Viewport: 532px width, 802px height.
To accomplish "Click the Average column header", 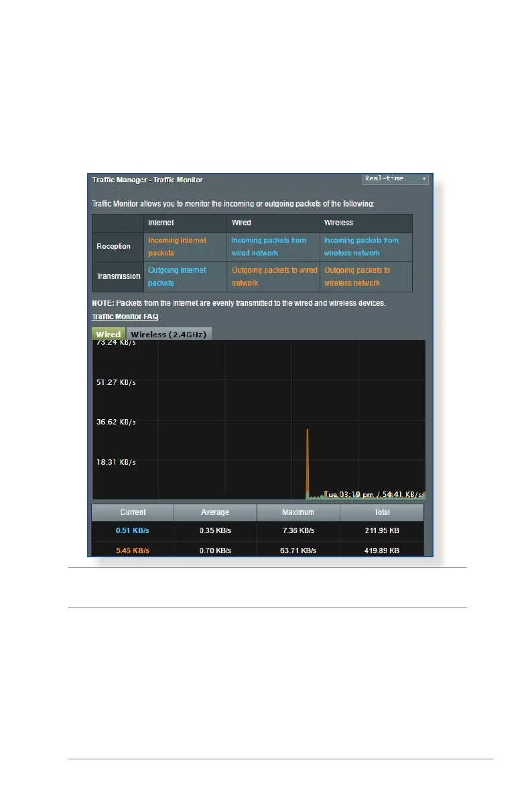I will tap(215, 512).
